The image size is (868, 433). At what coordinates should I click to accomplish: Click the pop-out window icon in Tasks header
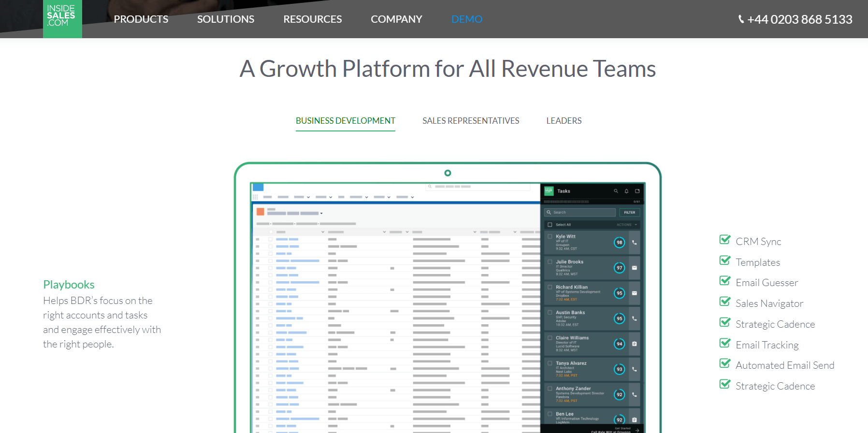637,191
